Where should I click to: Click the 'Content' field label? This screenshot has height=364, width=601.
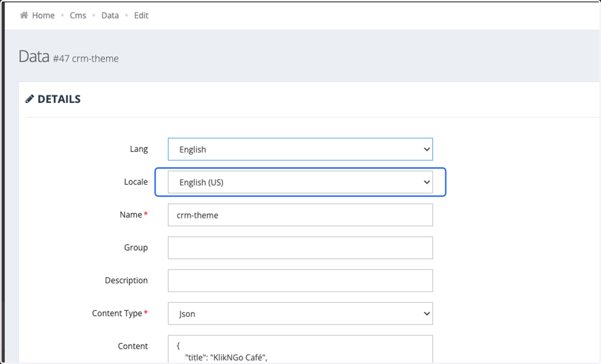point(133,346)
